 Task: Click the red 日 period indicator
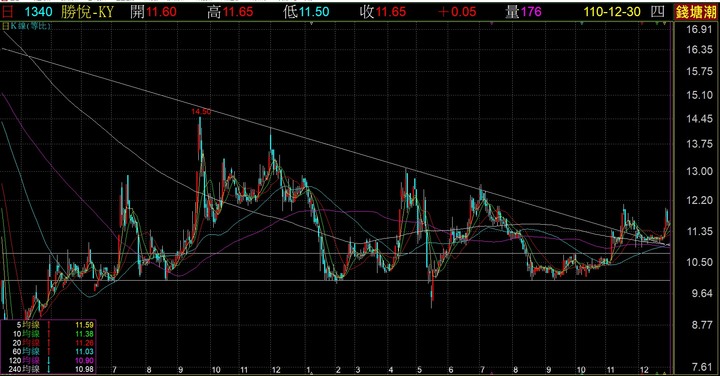click(x=8, y=11)
